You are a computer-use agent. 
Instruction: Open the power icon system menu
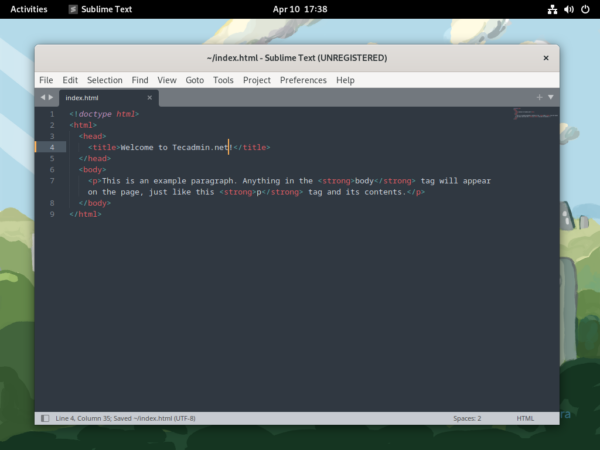(585, 9)
